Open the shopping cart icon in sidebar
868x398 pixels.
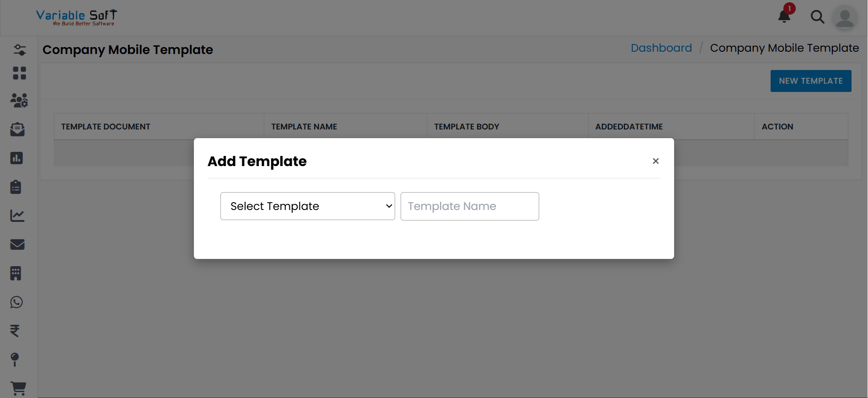[x=18, y=388]
